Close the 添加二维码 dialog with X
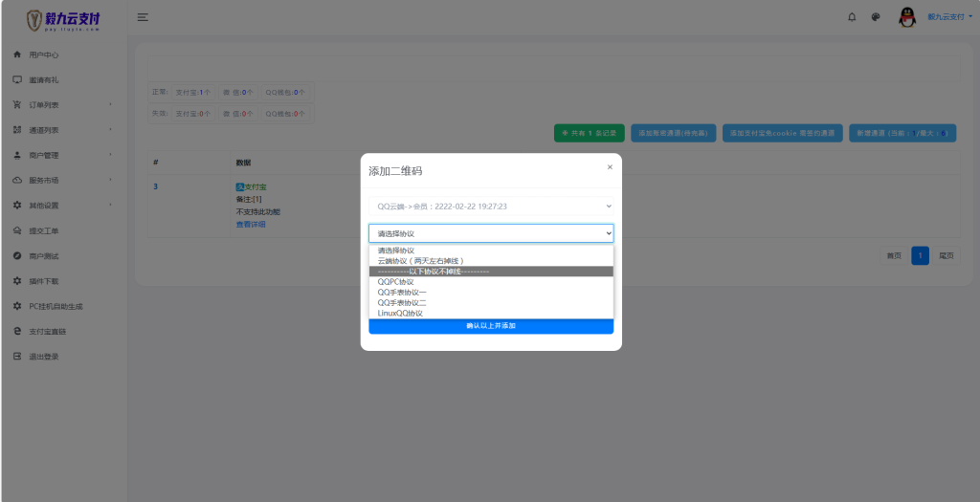 click(x=610, y=167)
